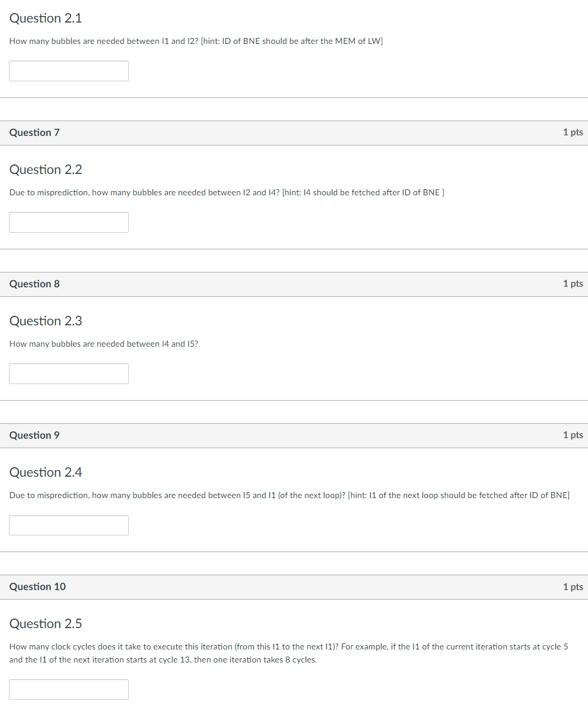This screenshot has width=588, height=710.
Task: Click the 1 pts label next to Question 10
Action: 573,587
